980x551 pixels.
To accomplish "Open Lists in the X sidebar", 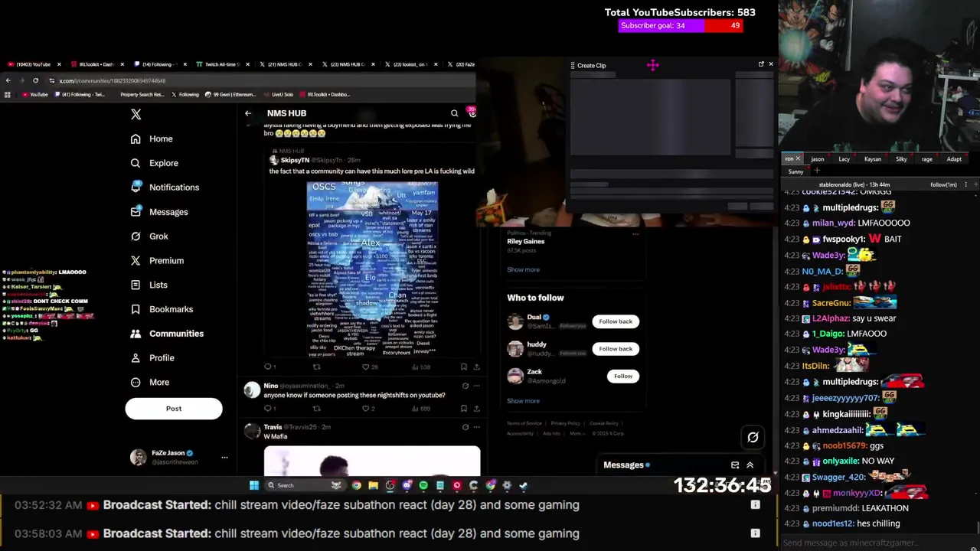I will click(149, 285).
